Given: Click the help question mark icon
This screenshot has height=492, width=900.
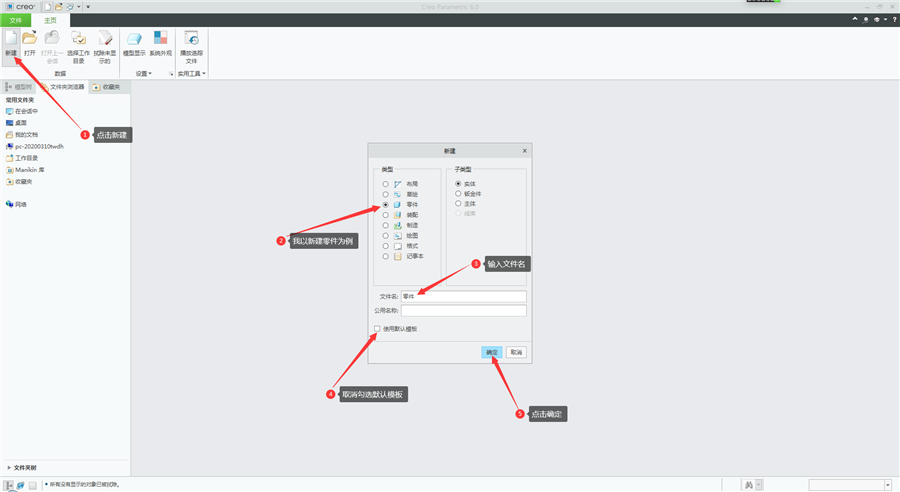Looking at the screenshot, I should coord(894,20).
